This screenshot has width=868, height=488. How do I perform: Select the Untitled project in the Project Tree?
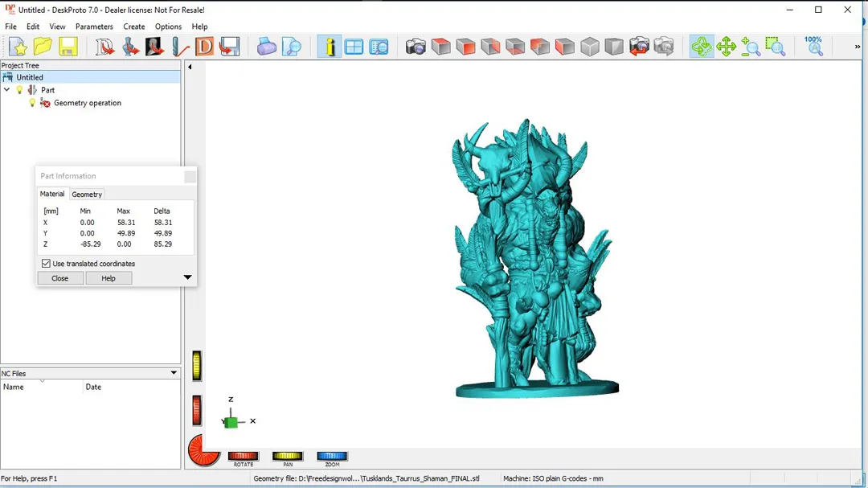pos(30,77)
